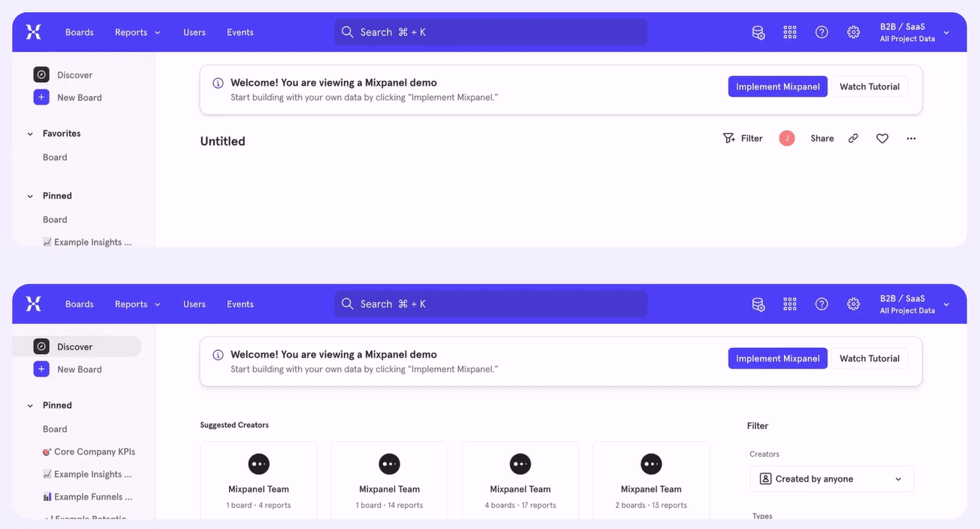Click the Mixpanel logo in the Discover screen
The height and width of the screenshot is (529, 980).
coord(33,304)
